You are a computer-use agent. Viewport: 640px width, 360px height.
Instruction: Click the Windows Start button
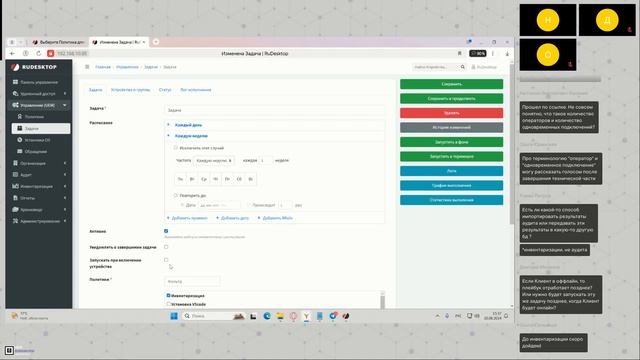point(174,316)
